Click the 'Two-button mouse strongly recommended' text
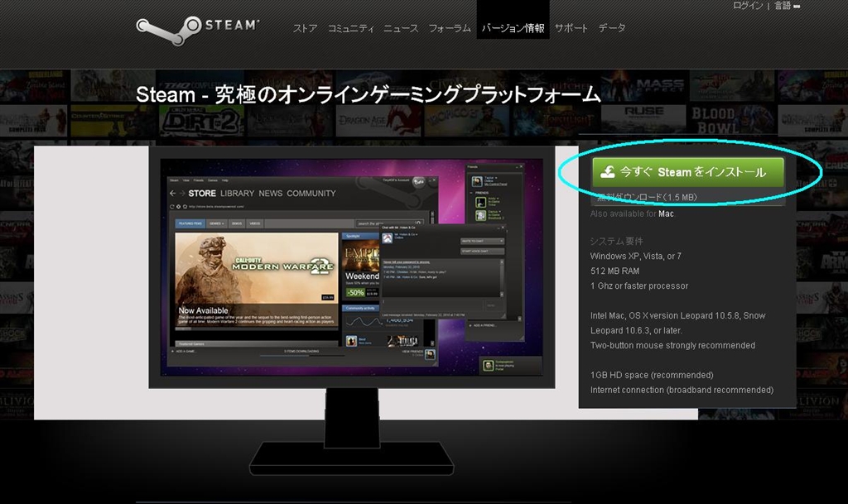Viewport: 848px width, 504px height. click(x=672, y=345)
